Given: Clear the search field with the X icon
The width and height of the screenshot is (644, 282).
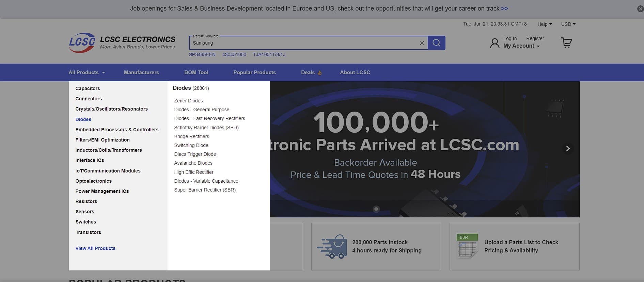Looking at the screenshot, I should pyautogui.click(x=422, y=43).
